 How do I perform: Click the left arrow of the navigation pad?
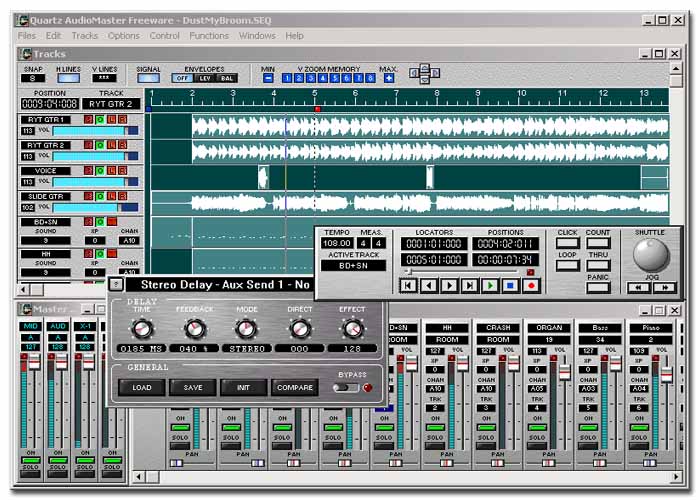[x=414, y=74]
